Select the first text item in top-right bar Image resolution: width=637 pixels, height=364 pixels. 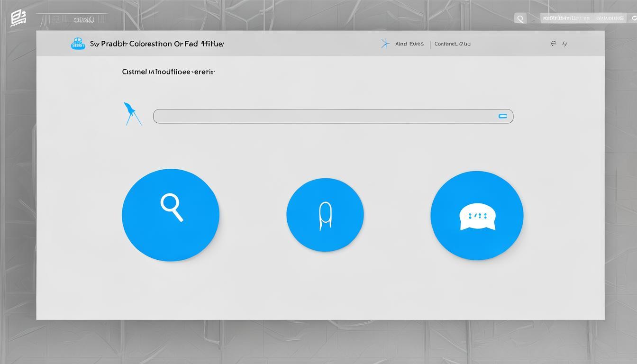click(x=566, y=18)
